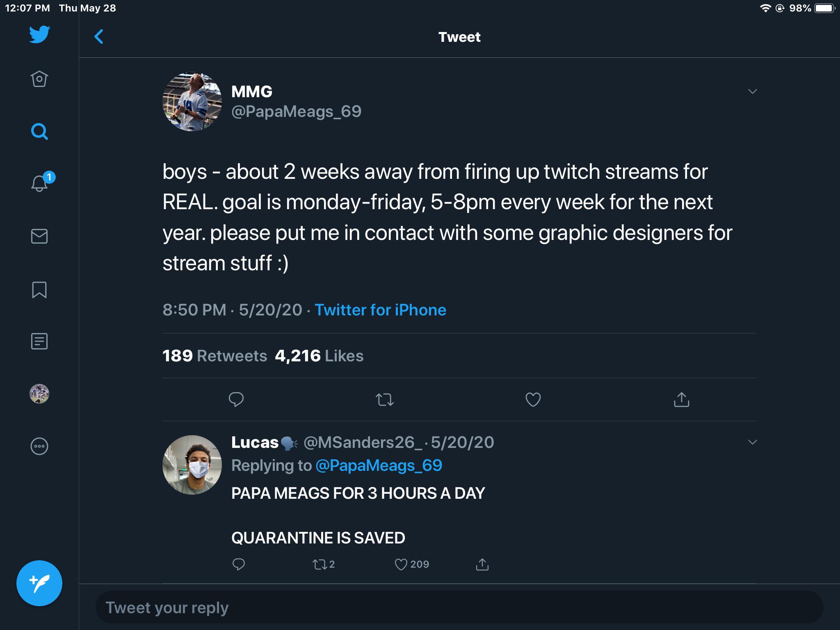840x630 pixels.
Task: Open the Twitter for iPhone link
Action: click(380, 310)
